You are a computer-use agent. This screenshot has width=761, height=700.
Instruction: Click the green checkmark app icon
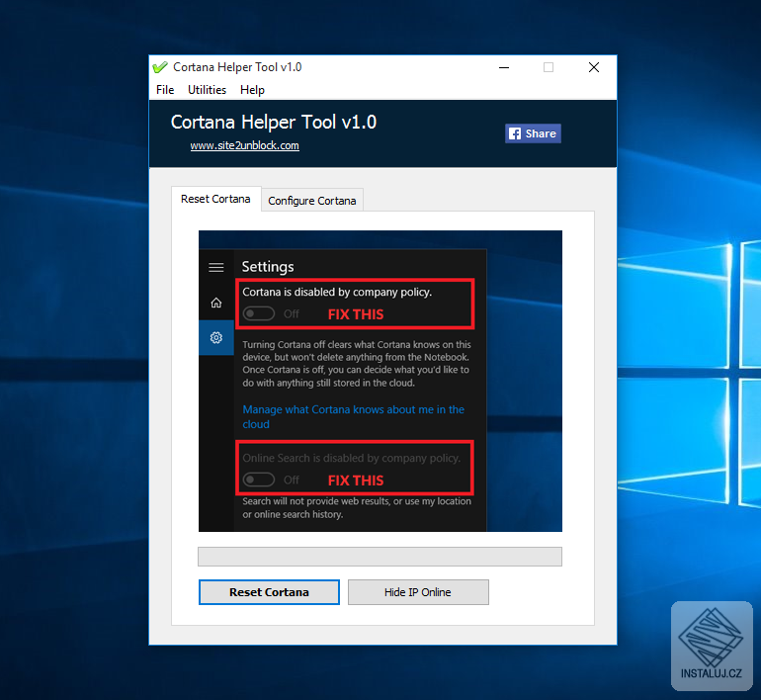pos(160,67)
